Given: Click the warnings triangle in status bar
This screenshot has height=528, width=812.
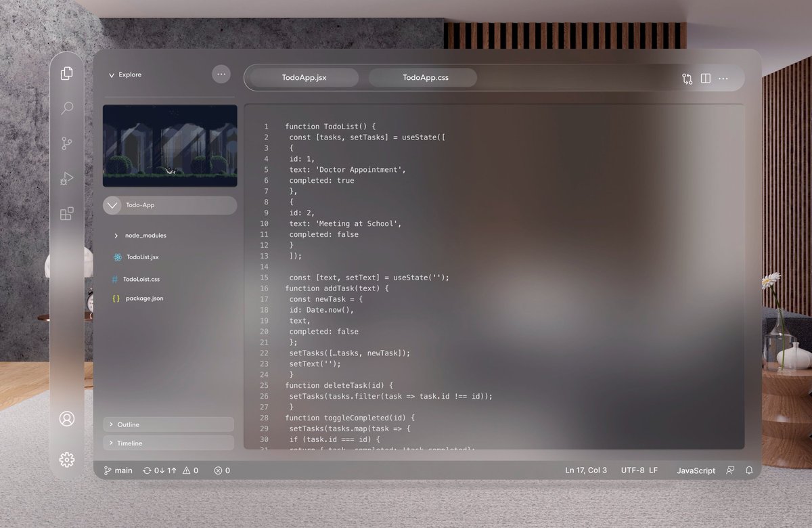Looking at the screenshot, I should [x=186, y=470].
